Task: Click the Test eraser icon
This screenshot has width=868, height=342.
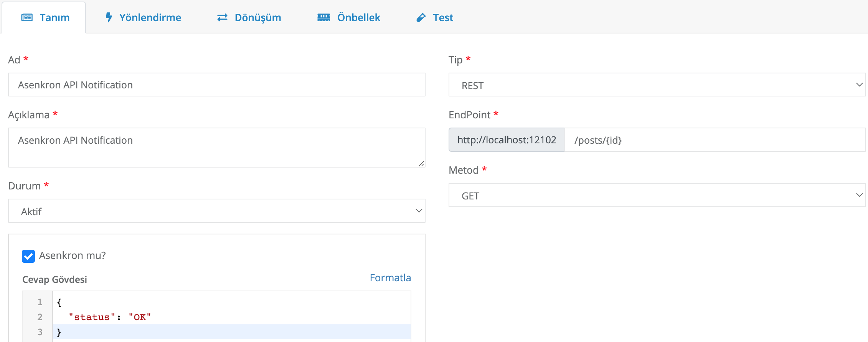Action: [x=421, y=18]
